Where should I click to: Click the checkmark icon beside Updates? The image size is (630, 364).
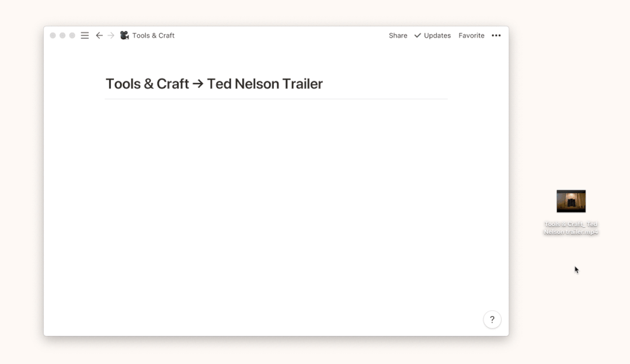pos(417,36)
